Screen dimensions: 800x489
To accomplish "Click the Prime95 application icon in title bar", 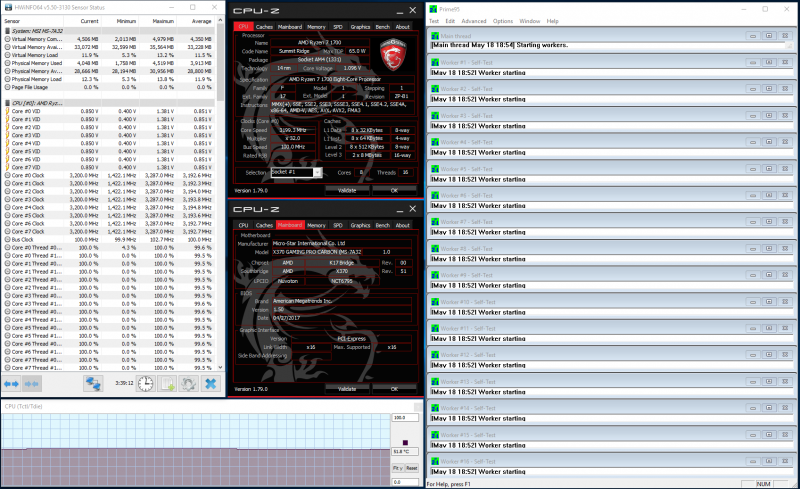I will tap(433, 9).
